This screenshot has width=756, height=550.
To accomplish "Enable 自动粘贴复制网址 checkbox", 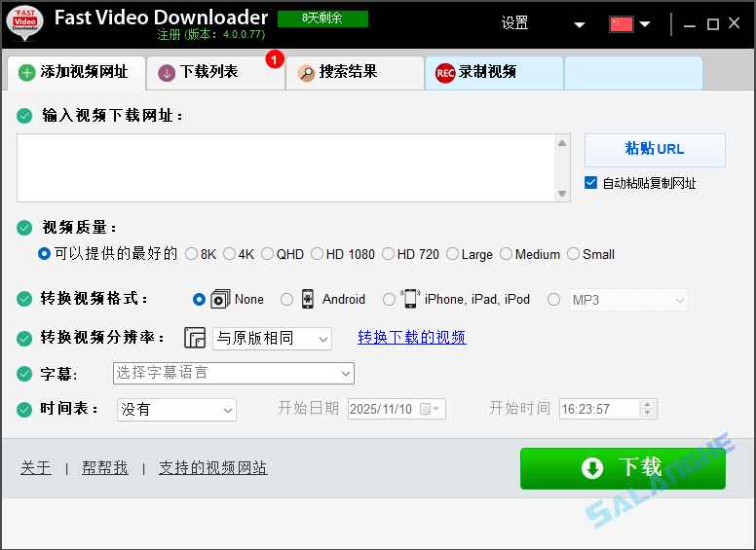I will pyautogui.click(x=590, y=183).
